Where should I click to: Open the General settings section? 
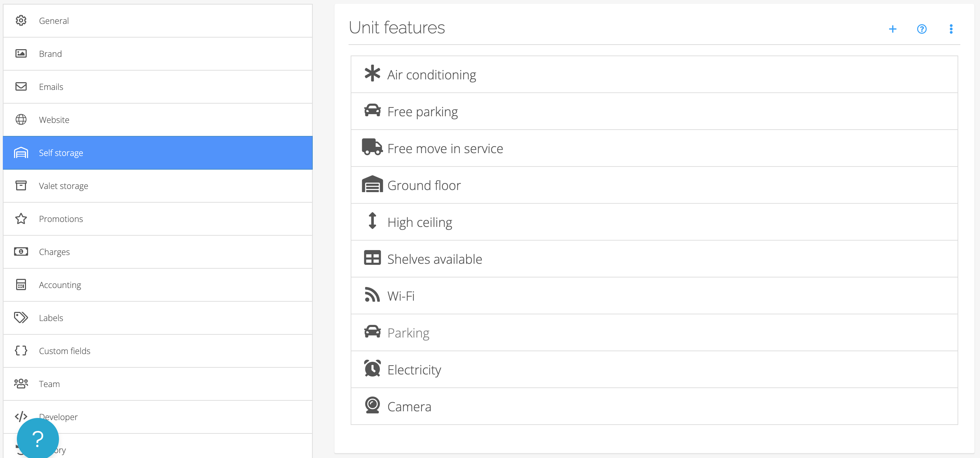coord(54,21)
